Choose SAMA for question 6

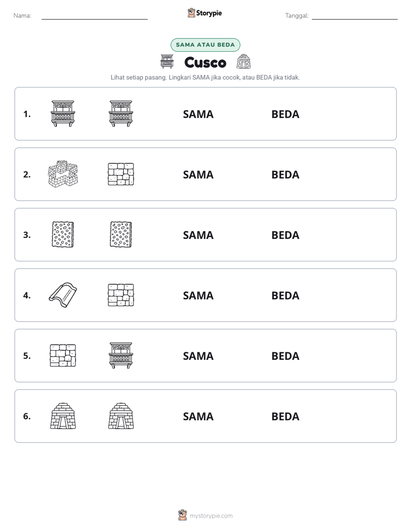(198, 416)
